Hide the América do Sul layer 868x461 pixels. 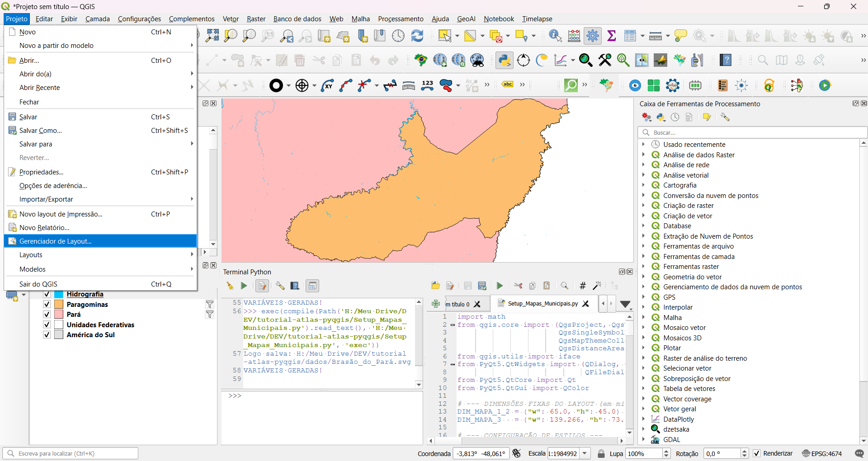[x=47, y=335]
